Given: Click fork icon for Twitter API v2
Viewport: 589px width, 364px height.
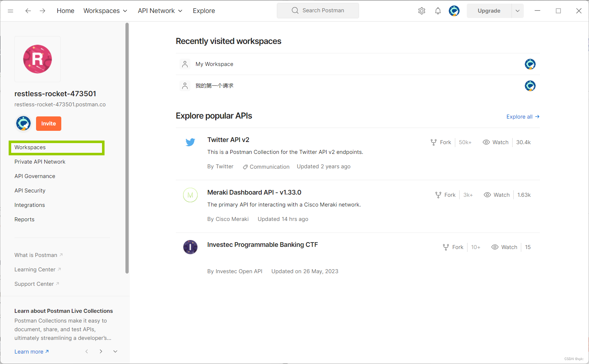Looking at the screenshot, I should click(434, 142).
